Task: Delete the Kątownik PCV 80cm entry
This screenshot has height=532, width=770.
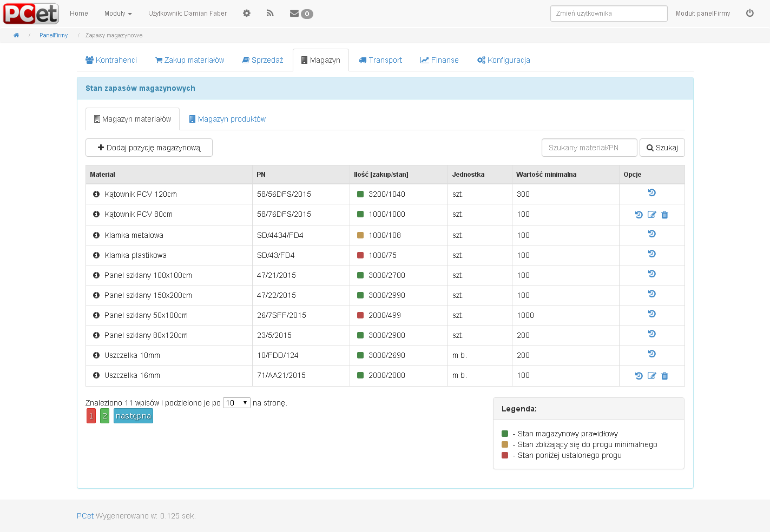Action: click(665, 215)
